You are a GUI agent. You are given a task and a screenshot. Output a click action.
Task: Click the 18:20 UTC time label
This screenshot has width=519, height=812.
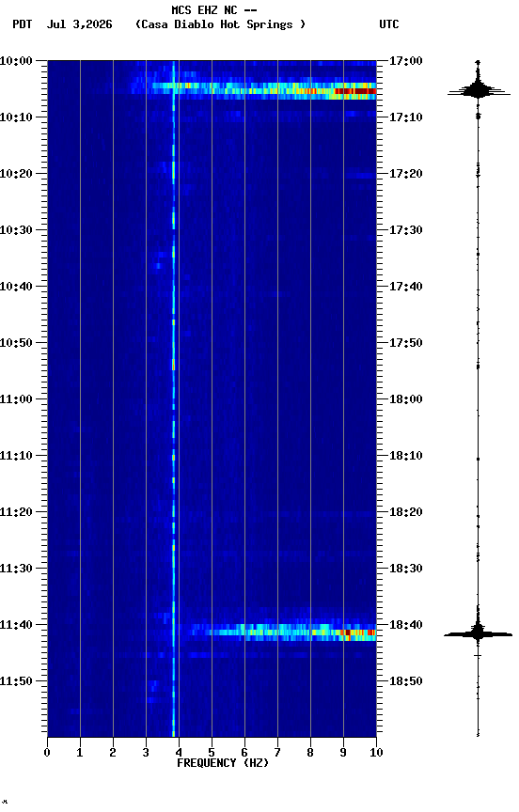pyautogui.click(x=406, y=513)
